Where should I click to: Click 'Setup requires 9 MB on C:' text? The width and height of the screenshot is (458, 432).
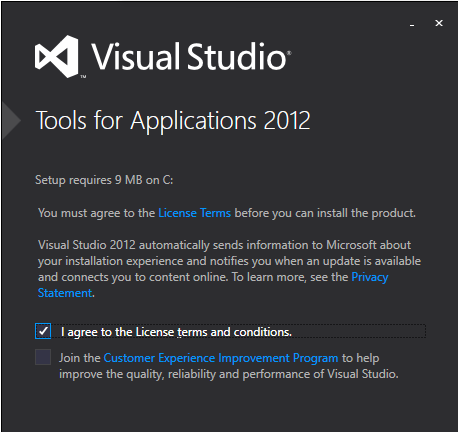click(x=104, y=180)
